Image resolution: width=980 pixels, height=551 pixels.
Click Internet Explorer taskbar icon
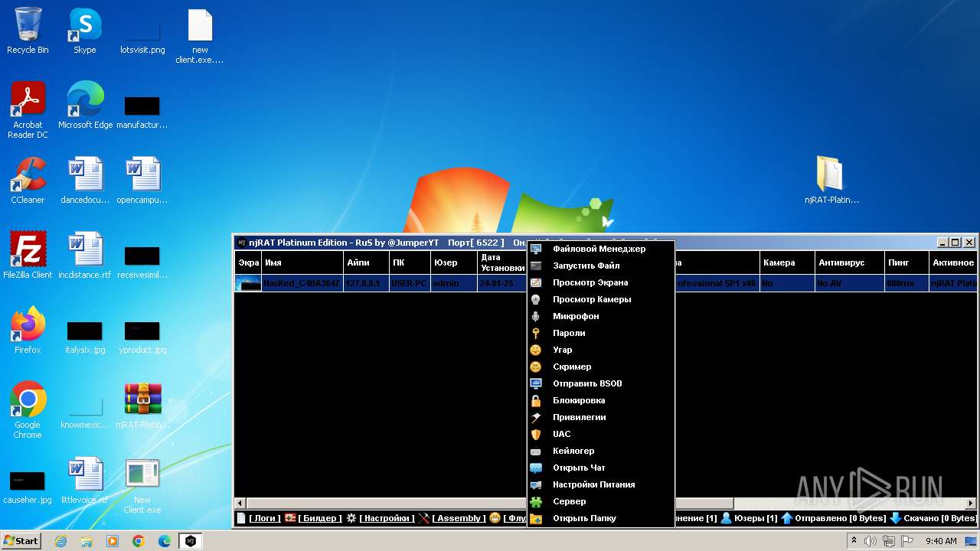coord(61,541)
